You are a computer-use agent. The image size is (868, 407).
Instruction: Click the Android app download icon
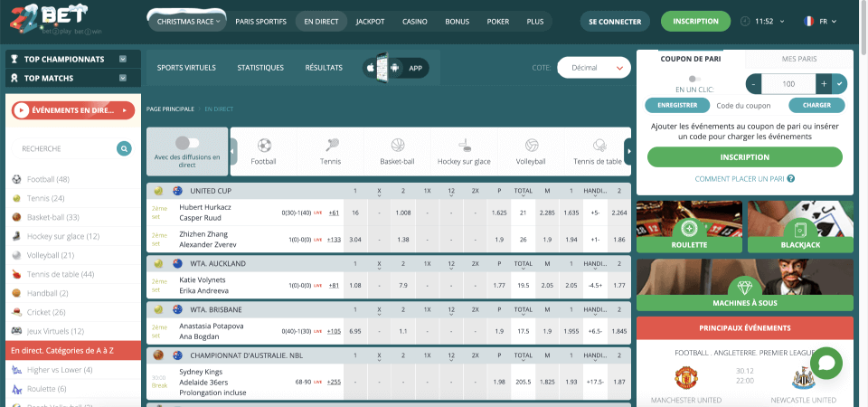[x=395, y=68]
